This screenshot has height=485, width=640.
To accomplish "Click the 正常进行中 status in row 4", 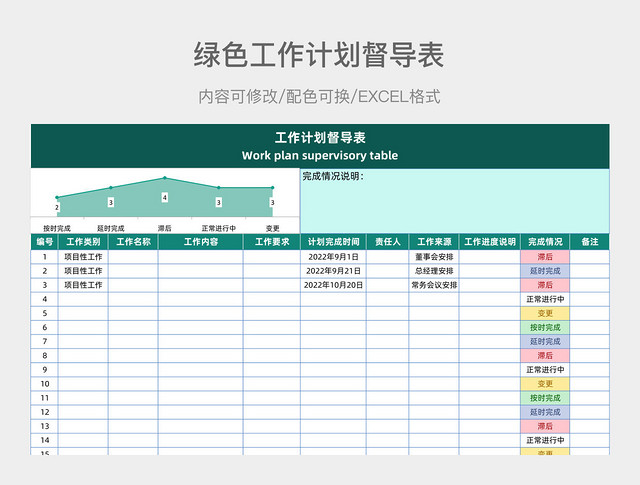I will [x=545, y=299].
